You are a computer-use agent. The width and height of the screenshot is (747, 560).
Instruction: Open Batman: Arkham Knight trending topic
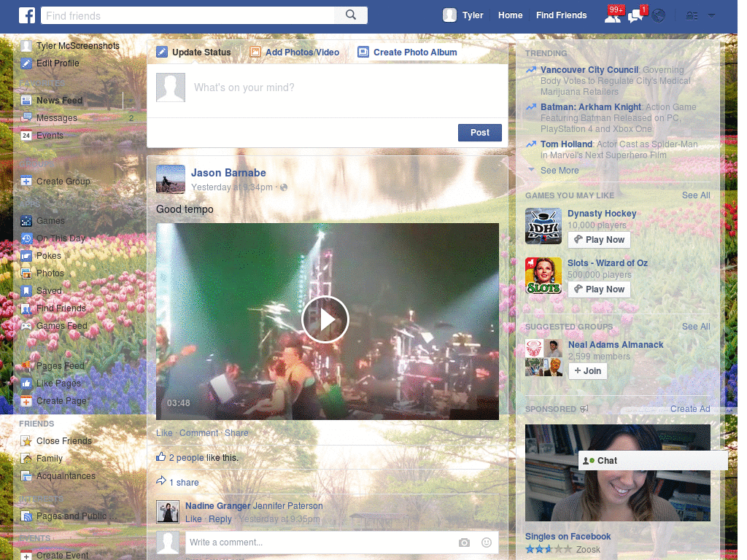click(591, 107)
